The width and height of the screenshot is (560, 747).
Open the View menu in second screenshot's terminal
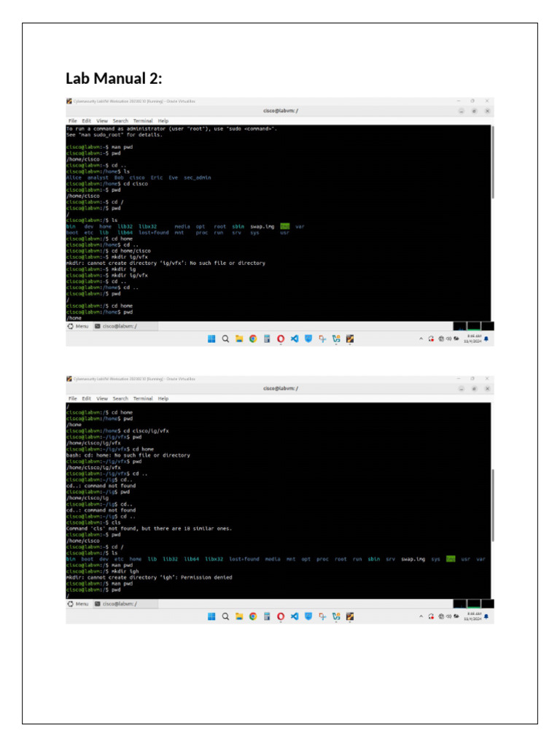click(x=102, y=399)
